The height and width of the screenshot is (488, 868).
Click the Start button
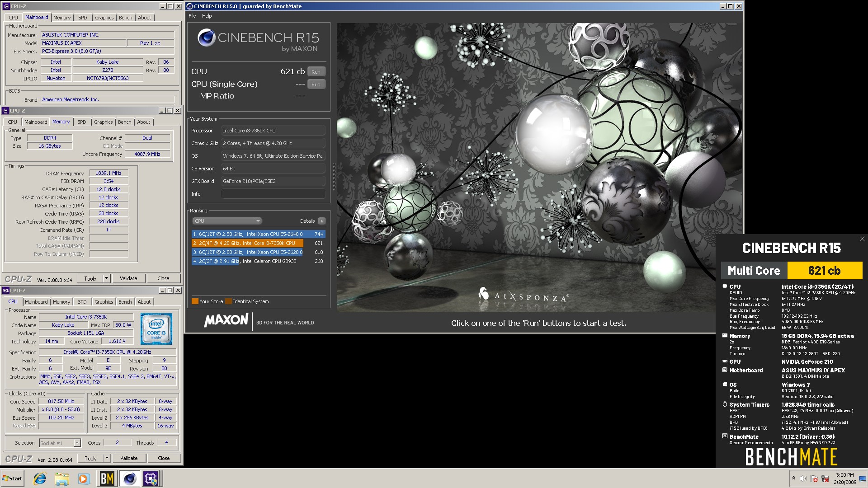pyautogui.click(x=13, y=479)
